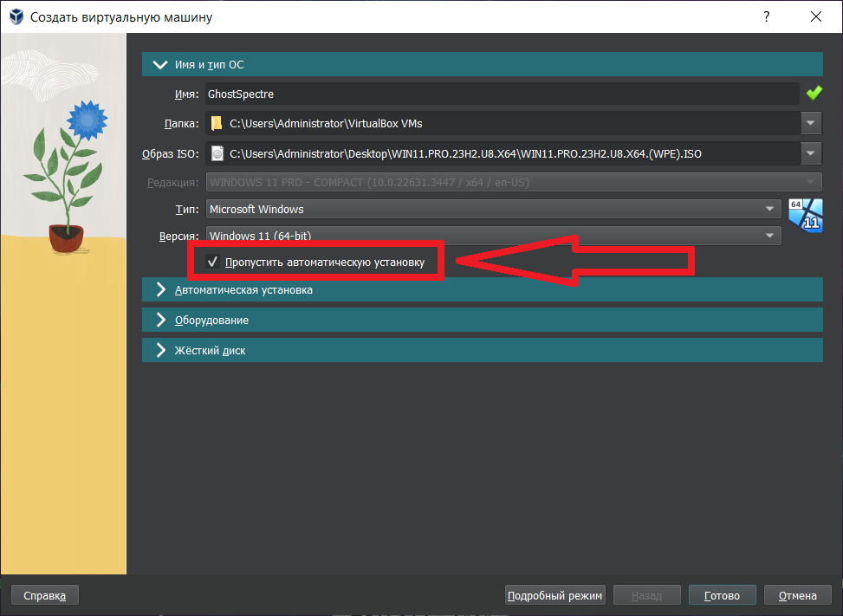
Task: Click the Имя field label
Action: 186,94
